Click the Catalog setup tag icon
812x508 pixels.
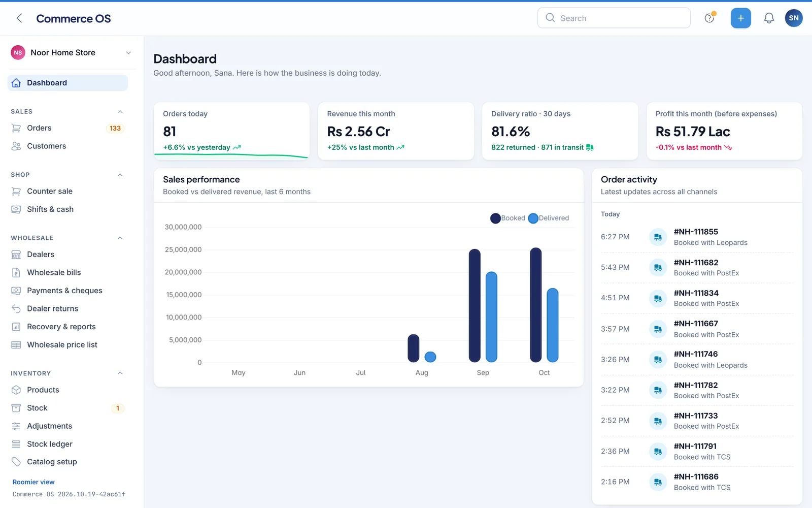(x=16, y=462)
